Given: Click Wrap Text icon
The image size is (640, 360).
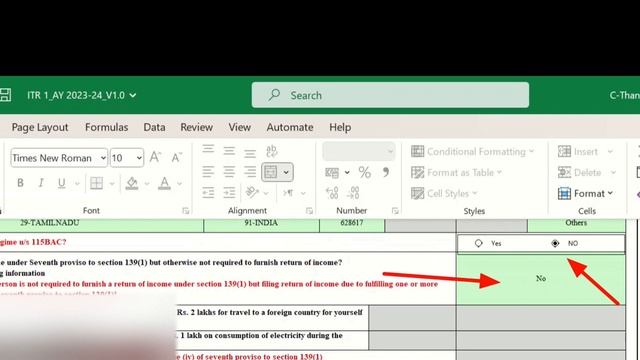Looking at the screenshot, I should pyautogui.click(x=271, y=151).
